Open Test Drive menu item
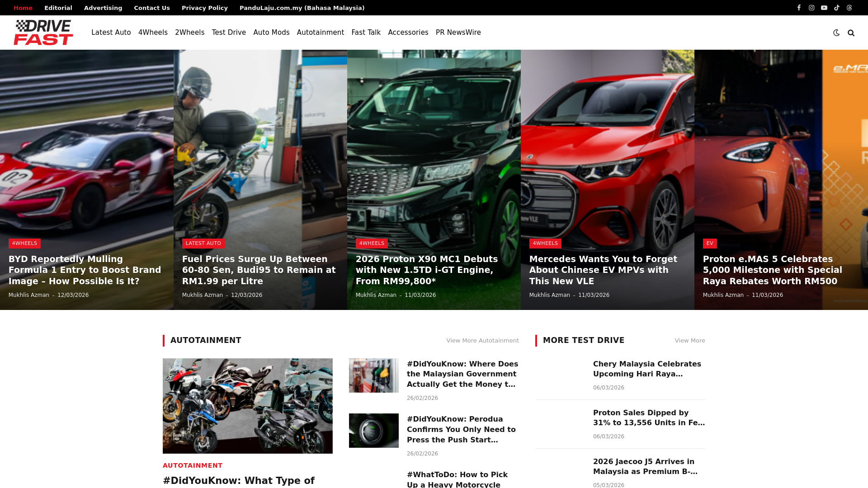868x488 pixels. tap(229, 33)
